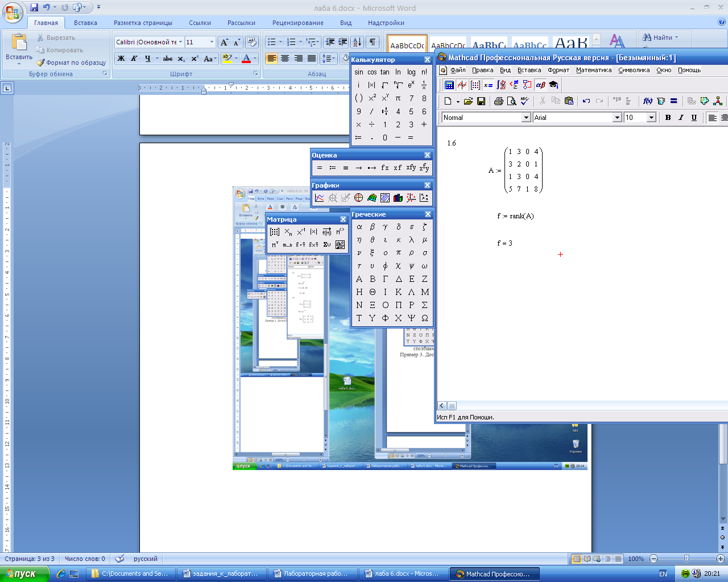Switch to the Вставка tab in Word
The width and height of the screenshot is (728, 582).
pyautogui.click(x=85, y=23)
